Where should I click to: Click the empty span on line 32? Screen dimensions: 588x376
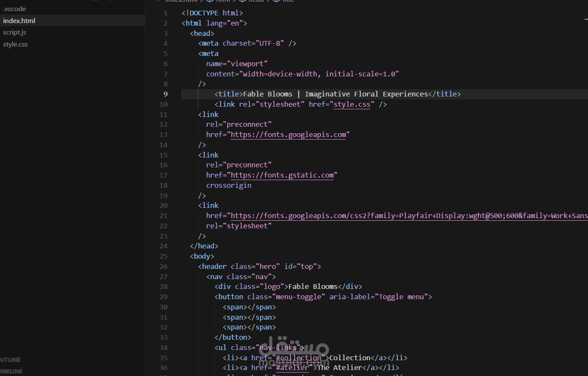249,327
